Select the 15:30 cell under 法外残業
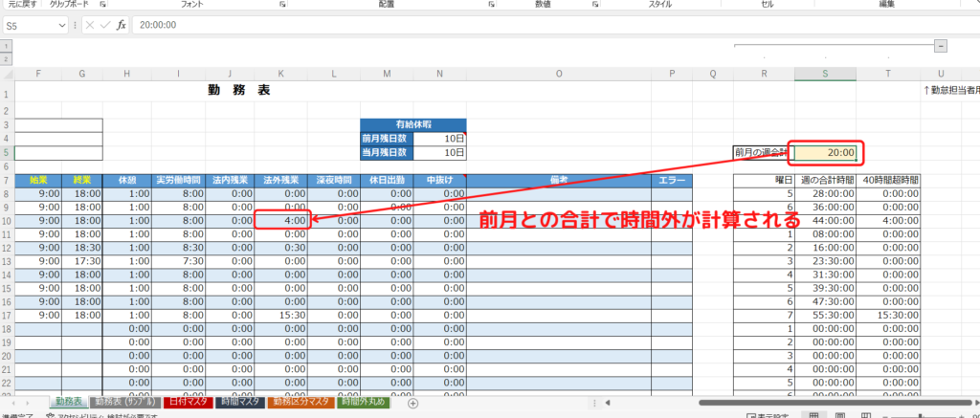 tap(280, 317)
